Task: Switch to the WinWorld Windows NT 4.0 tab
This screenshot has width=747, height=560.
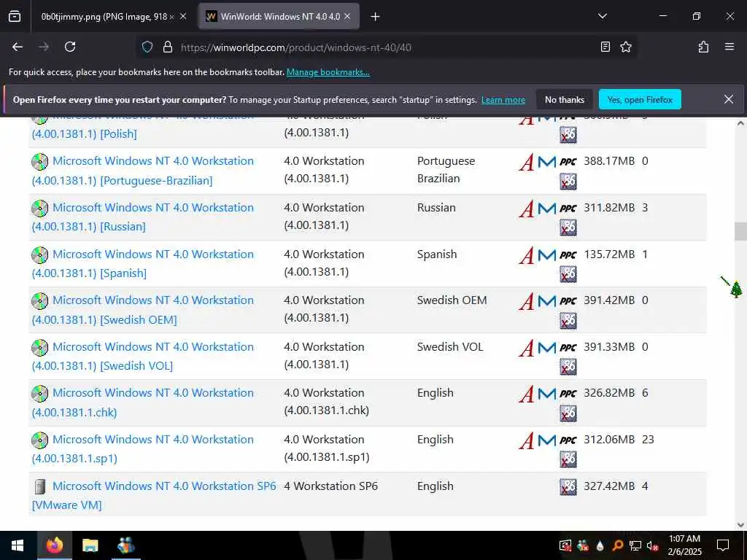Action: (x=279, y=17)
